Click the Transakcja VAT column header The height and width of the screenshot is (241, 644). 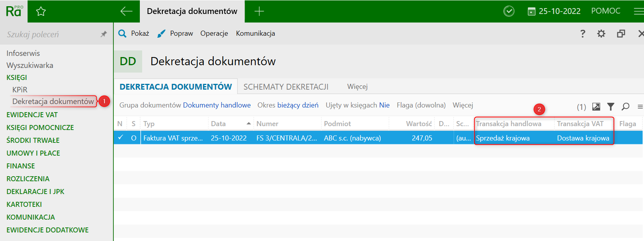pyautogui.click(x=580, y=123)
